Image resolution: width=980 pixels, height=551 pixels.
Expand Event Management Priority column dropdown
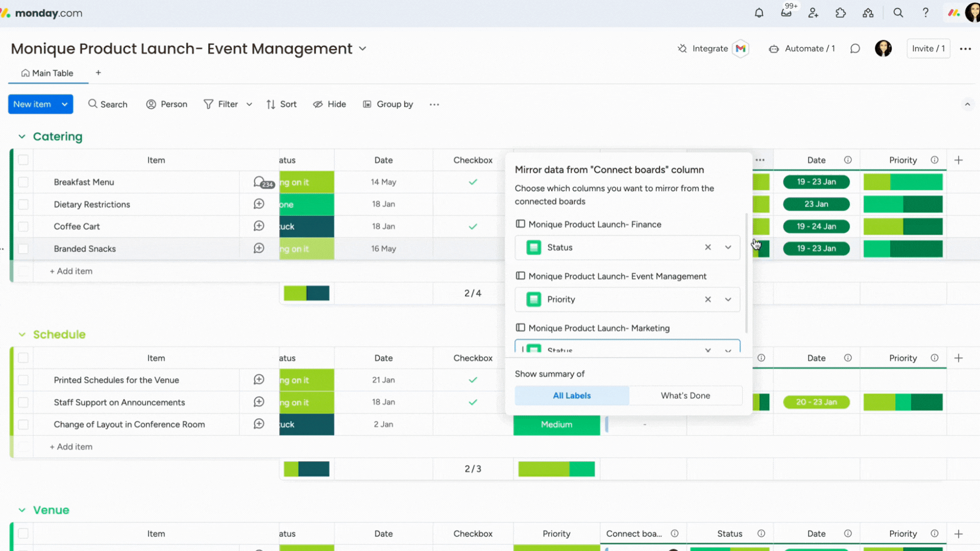pyautogui.click(x=728, y=299)
